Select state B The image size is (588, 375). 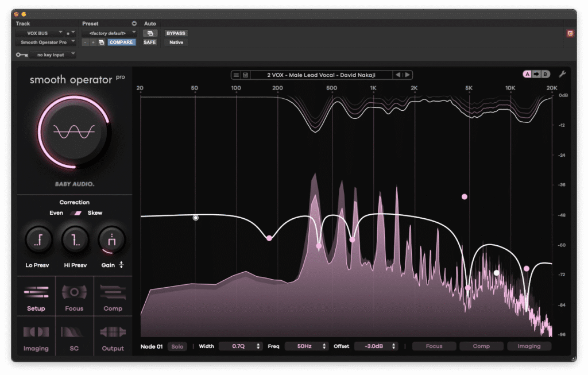click(545, 74)
